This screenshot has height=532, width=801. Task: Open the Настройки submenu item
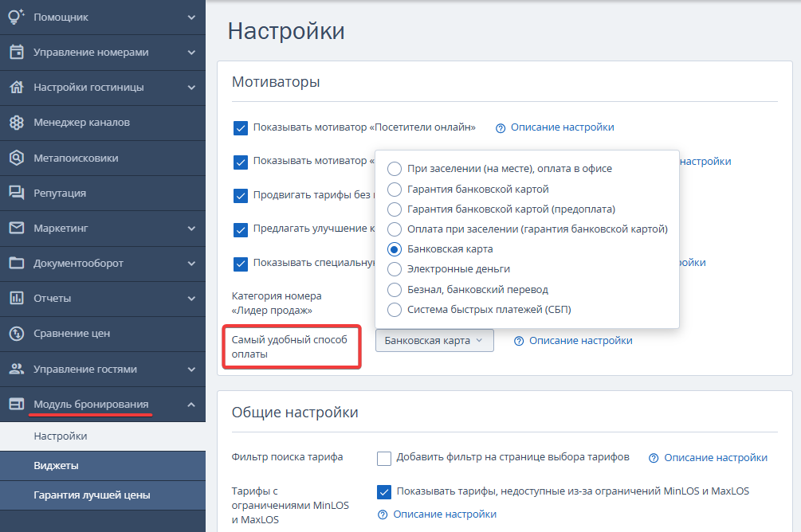[x=103, y=436]
